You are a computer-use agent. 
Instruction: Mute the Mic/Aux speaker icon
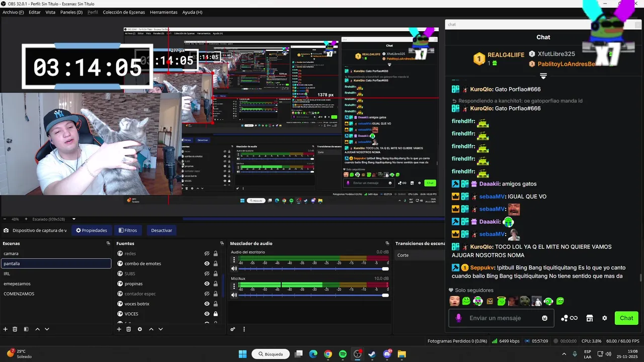tap(234, 295)
